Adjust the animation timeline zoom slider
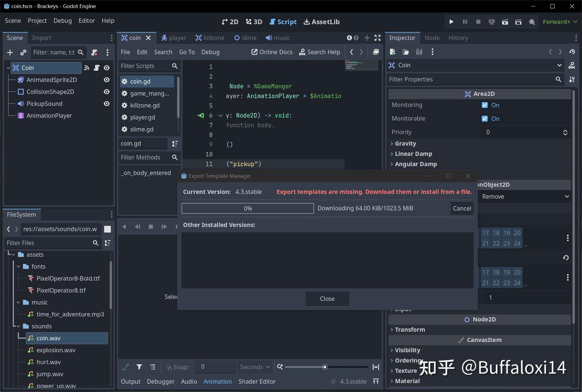Screen dimensions: 582x392 [325, 367]
